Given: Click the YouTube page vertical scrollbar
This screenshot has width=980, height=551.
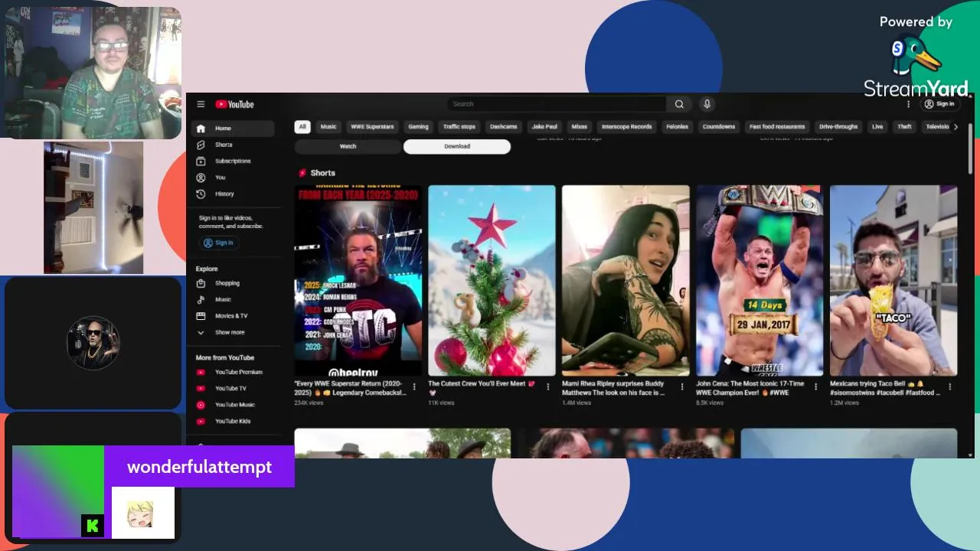Looking at the screenshot, I should 971,148.
